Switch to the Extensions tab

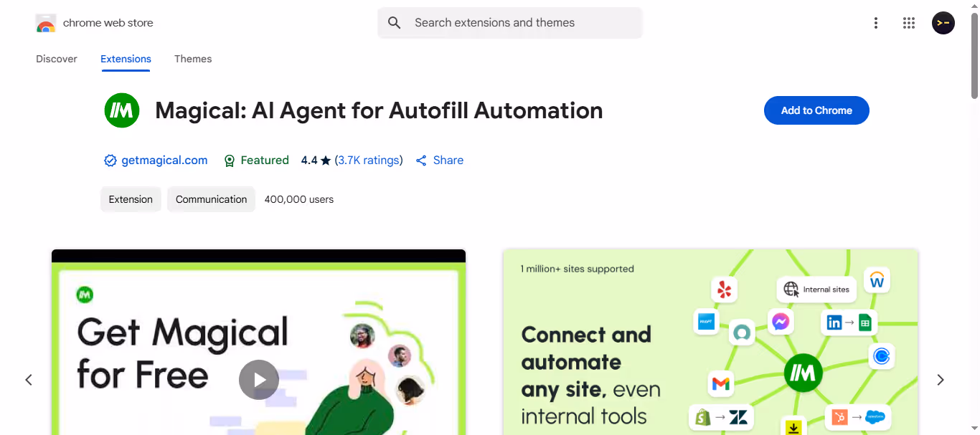(x=126, y=59)
